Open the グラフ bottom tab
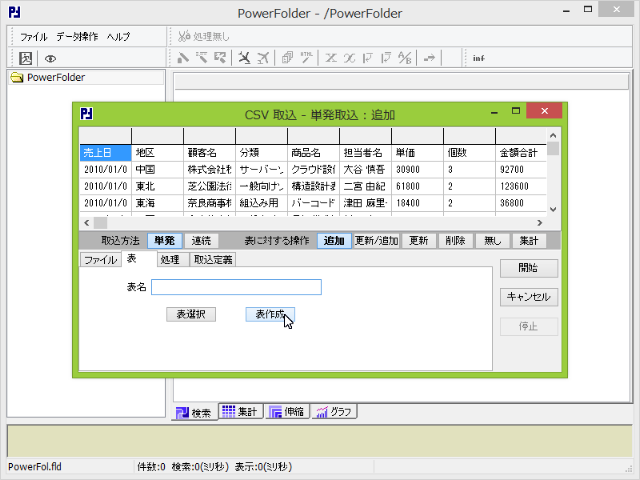 pos(333,412)
